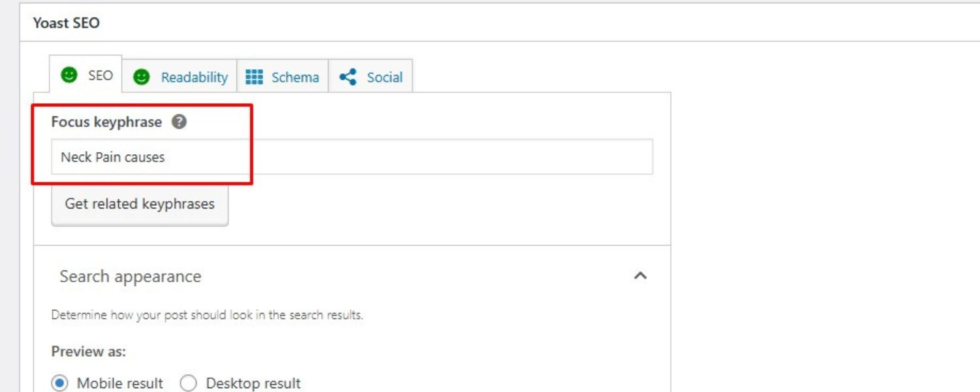This screenshot has width=980, height=392.
Task: Click the green smiley icon beside Readability
Action: [x=141, y=77]
